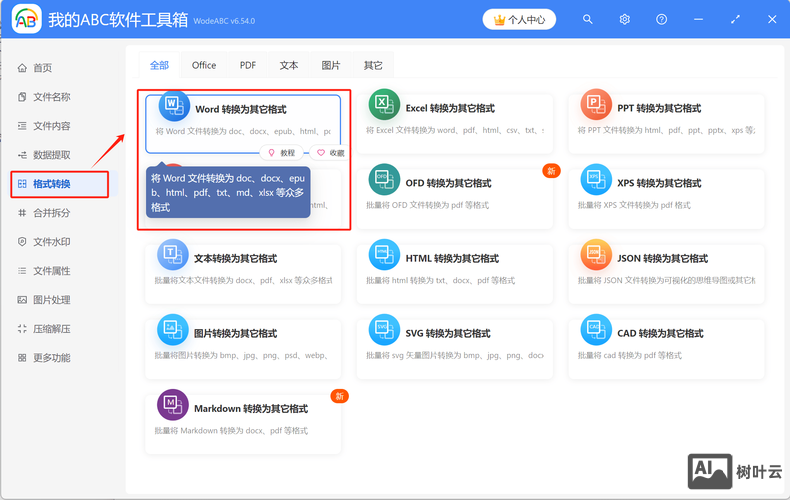Click the 文件属性 list icon
The height and width of the screenshot is (500, 790).
coord(22,271)
